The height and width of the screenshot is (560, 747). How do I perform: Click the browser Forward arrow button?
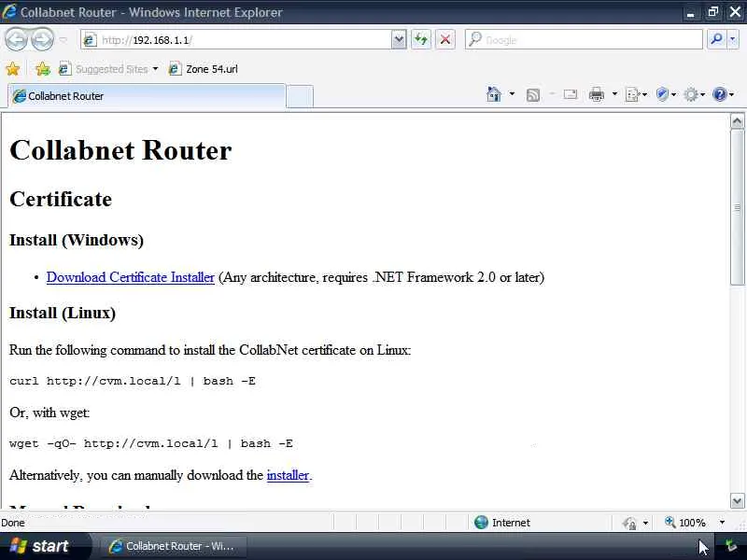[x=42, y=39]
